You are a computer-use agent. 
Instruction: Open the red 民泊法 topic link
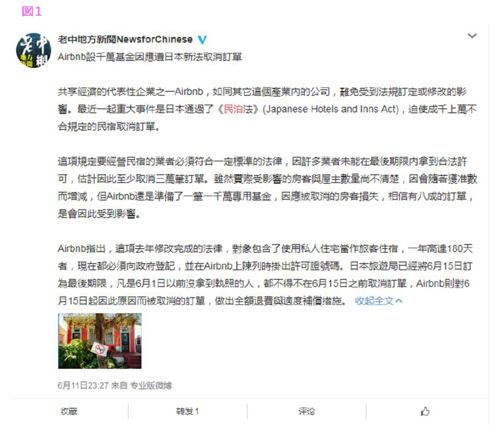click(238, 109)
